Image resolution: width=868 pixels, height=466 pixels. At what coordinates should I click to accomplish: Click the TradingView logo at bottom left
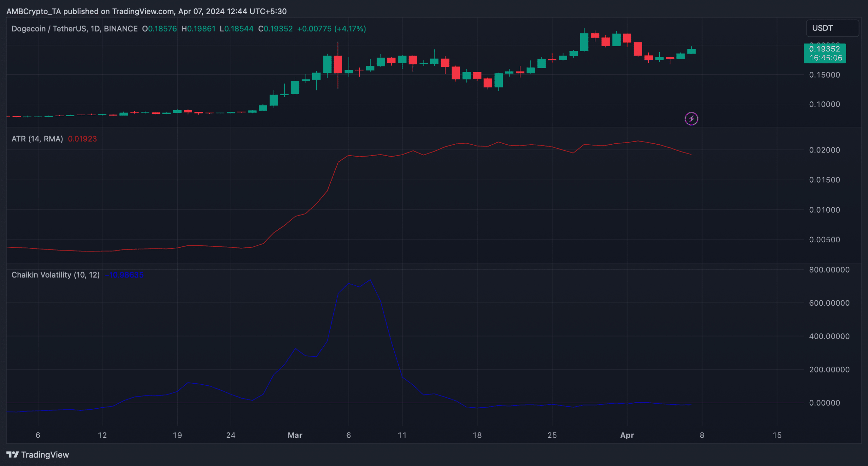tap(38, 455)
